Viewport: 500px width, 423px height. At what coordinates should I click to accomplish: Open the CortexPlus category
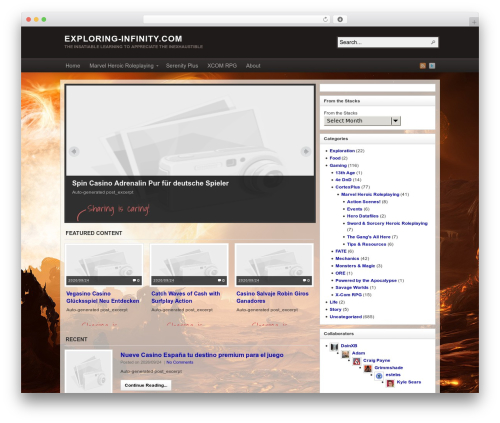click(x=348, y=187)
